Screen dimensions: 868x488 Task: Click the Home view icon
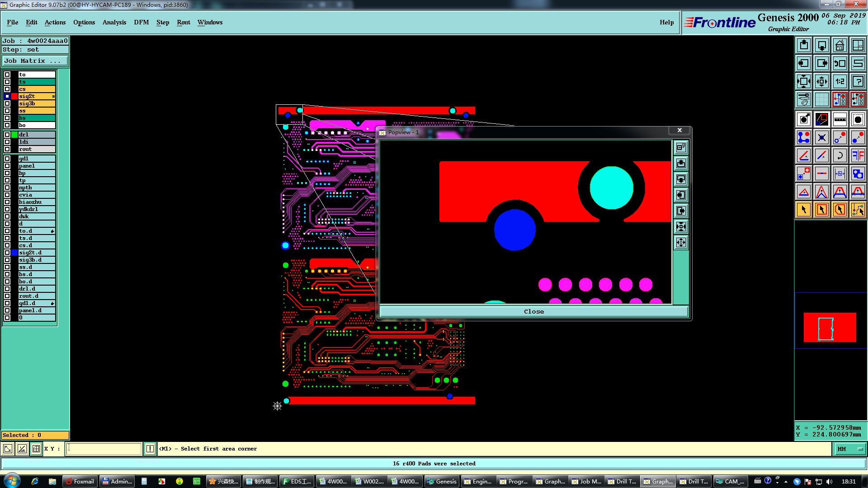(840, 45)
